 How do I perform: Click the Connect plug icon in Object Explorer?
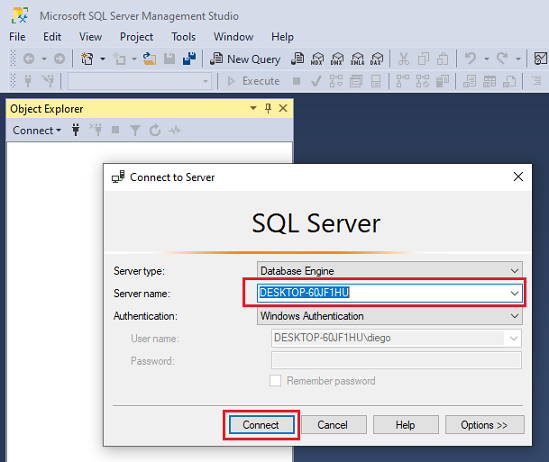click(76, 130)
